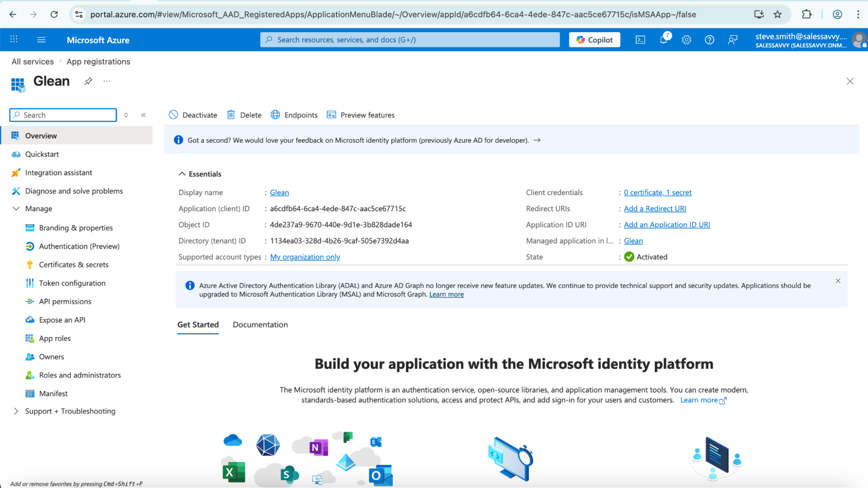868x488 pixels.
Task: Click Microsoft Azure home title
Action: [98, 40]
